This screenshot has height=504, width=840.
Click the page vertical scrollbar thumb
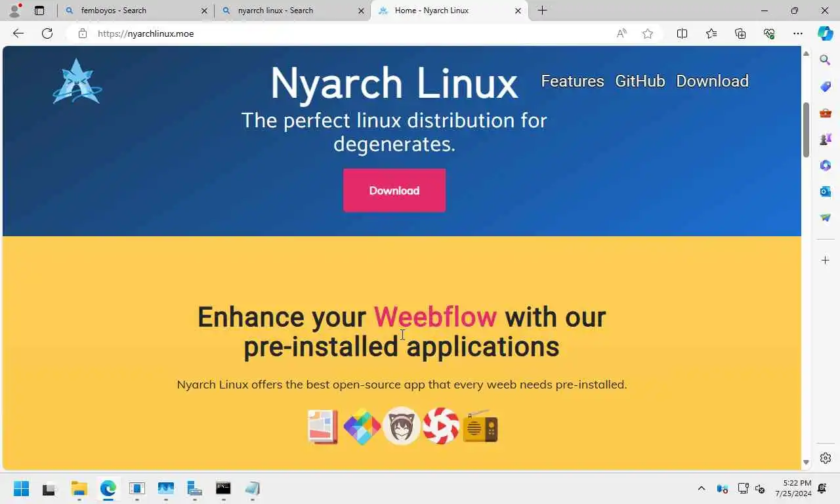[806, 130]
